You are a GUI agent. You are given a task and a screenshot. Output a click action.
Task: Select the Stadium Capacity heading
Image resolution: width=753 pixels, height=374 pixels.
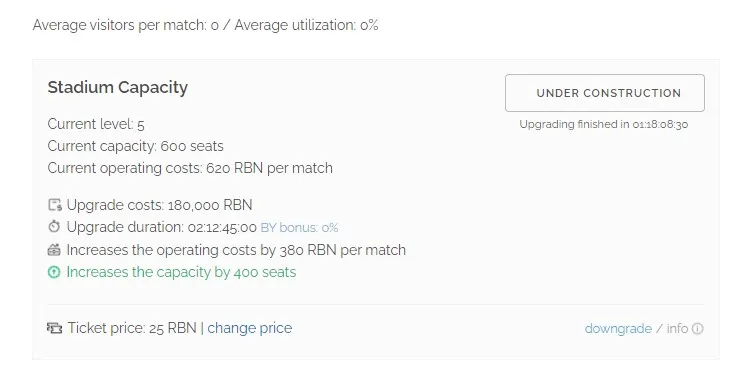pos(118,87)
